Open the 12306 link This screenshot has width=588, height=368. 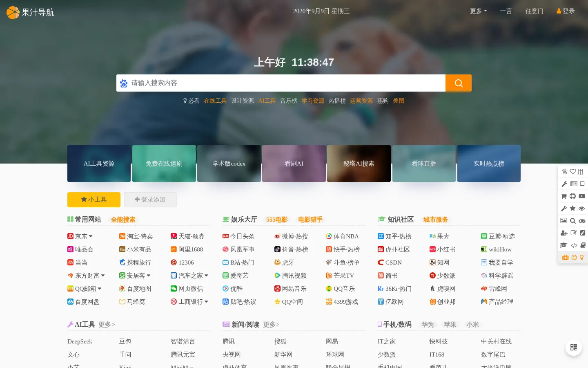(186, 263)
